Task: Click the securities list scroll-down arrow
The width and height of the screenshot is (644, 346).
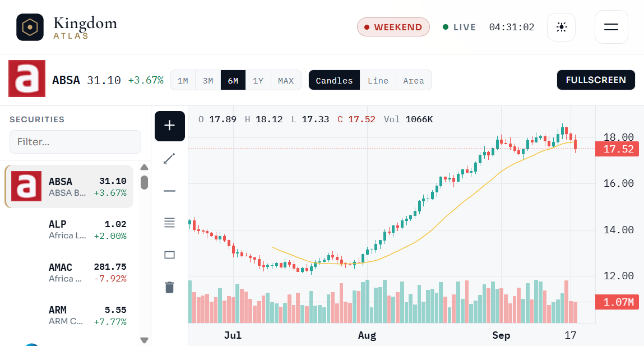Action: (x=144, y=340)
